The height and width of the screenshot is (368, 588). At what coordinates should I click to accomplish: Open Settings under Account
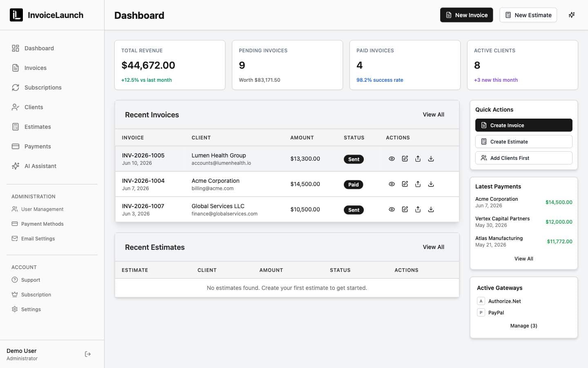52,309
